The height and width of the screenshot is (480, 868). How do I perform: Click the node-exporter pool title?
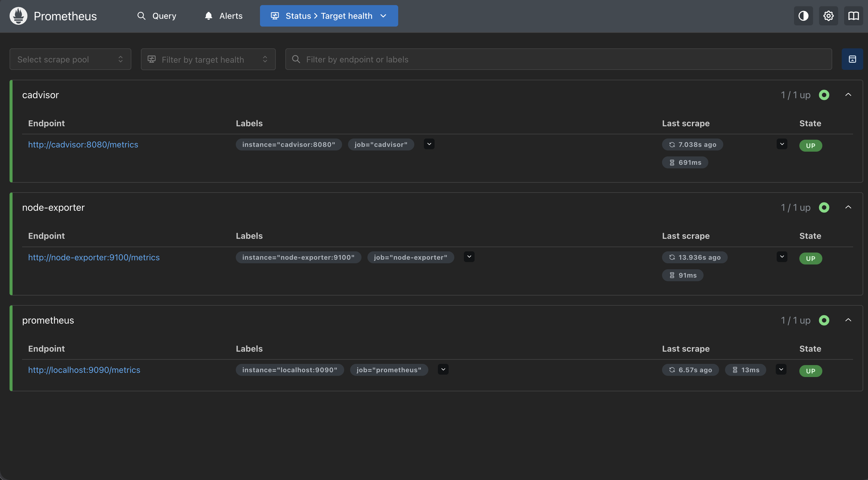tap(53, 208)
